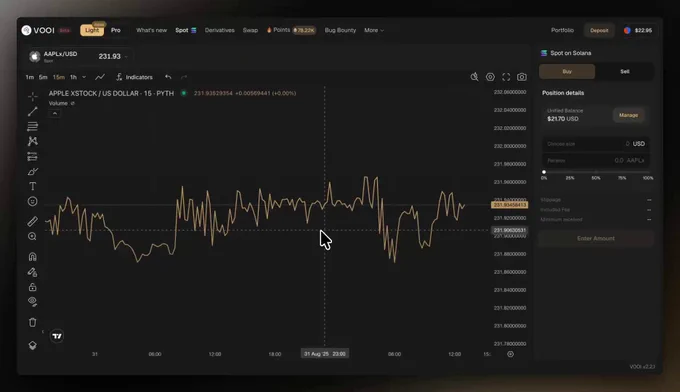The height and width of the screenshot is (392, 680).
Task: Open the account balance $22.95 menu
Action: tap(638, 30)
